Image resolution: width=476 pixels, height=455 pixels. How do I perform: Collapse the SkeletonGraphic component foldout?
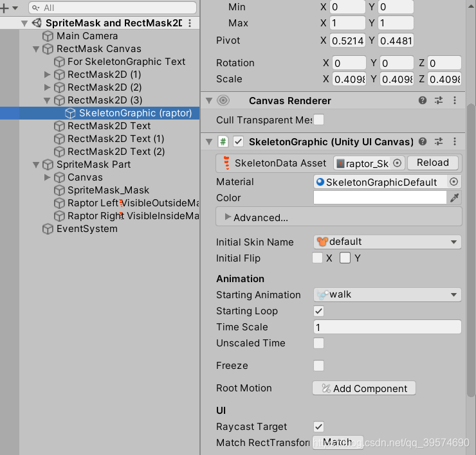pos(209,141)
